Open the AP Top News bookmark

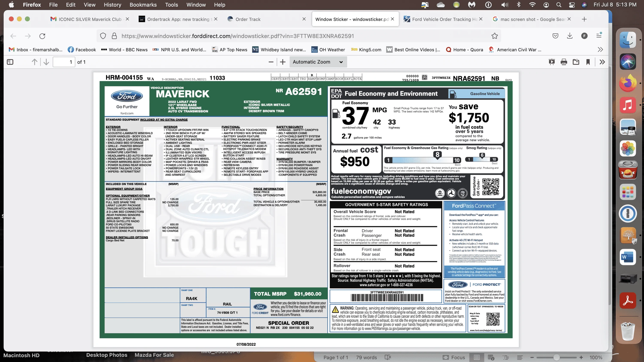[229, 50]
